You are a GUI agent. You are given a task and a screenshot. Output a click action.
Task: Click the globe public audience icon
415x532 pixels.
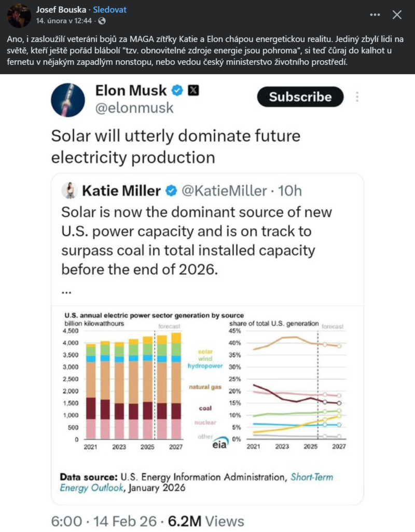[102, 21]
